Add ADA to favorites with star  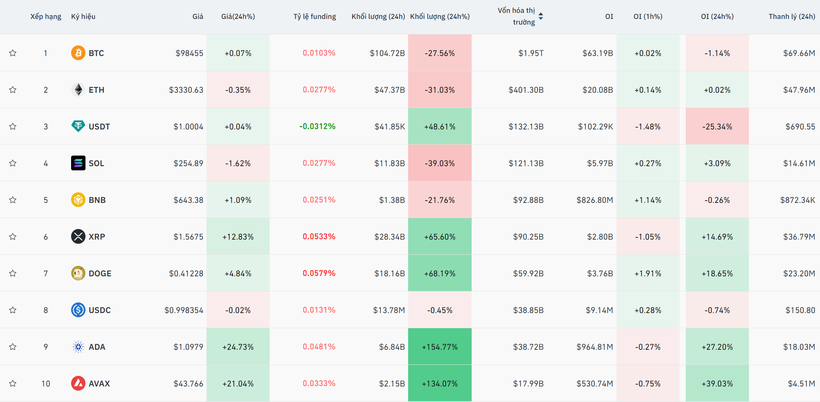13,347
